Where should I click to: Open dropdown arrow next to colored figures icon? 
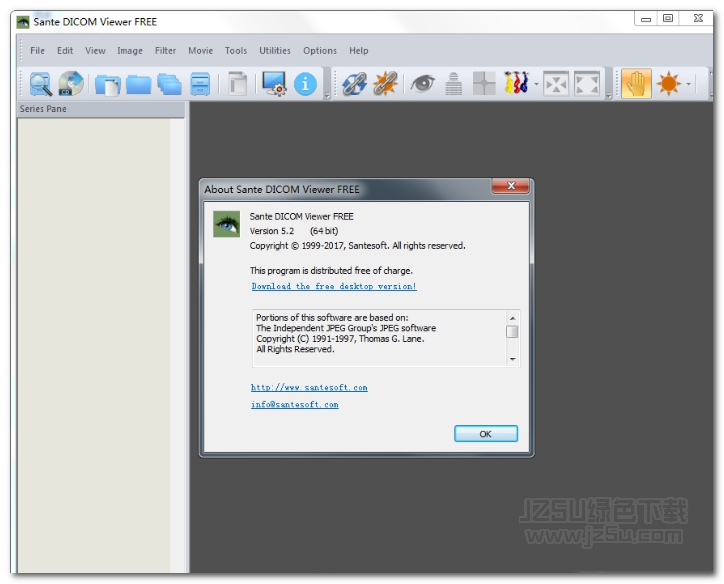[x=536, y=84]
